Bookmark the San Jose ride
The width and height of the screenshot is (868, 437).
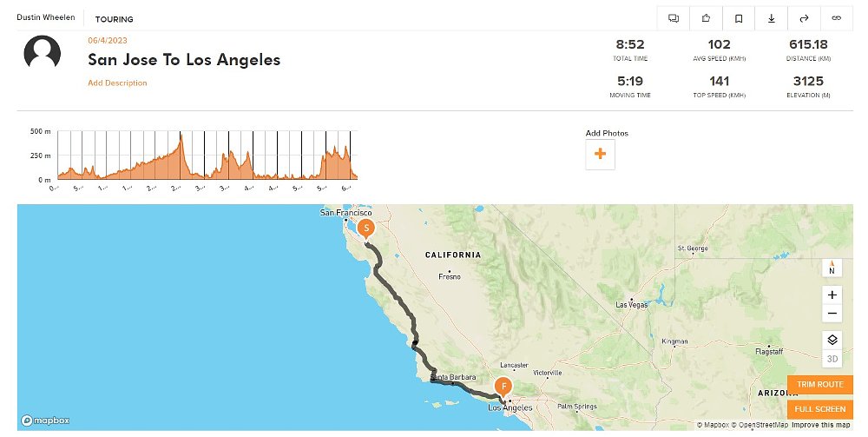click(739, 17)
